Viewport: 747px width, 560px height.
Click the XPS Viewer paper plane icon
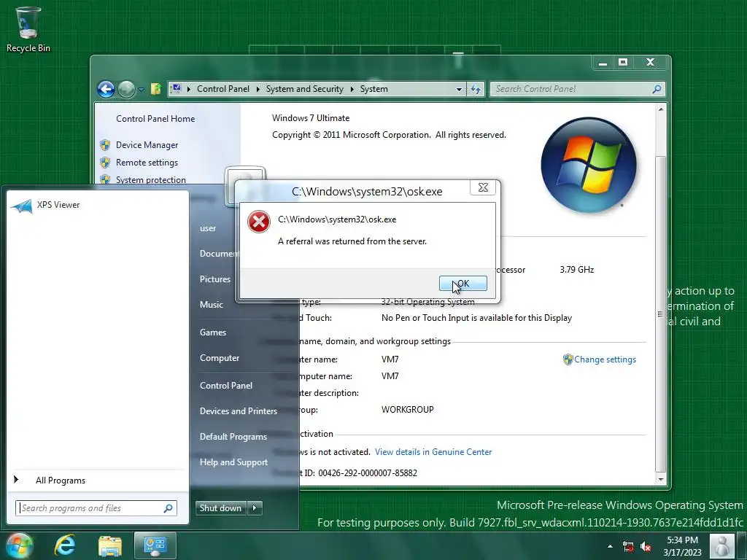(x=21, y=206)
